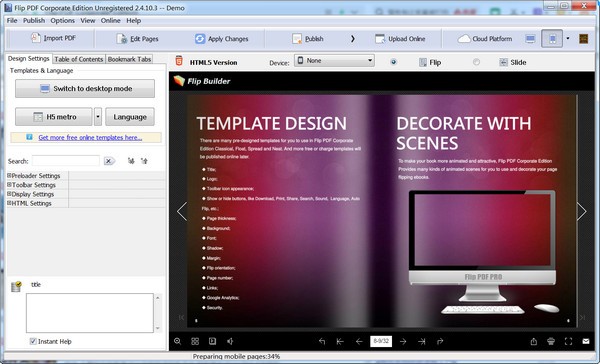Viewport: 600px width, 364px height.
Task: Go to previous page with left chevron
Action: coord(182,211)
